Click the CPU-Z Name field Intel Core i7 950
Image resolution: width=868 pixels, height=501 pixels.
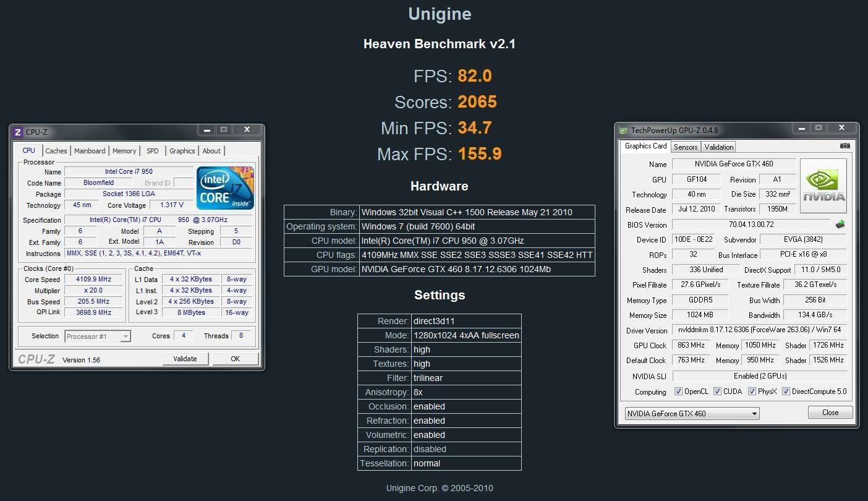click(x=129, y=171)
